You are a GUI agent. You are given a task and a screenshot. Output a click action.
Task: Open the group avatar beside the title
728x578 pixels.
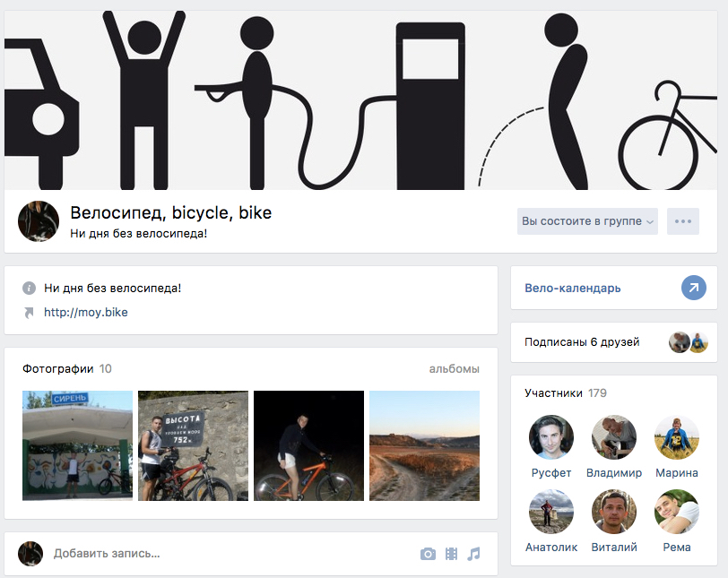coord(39,221)
